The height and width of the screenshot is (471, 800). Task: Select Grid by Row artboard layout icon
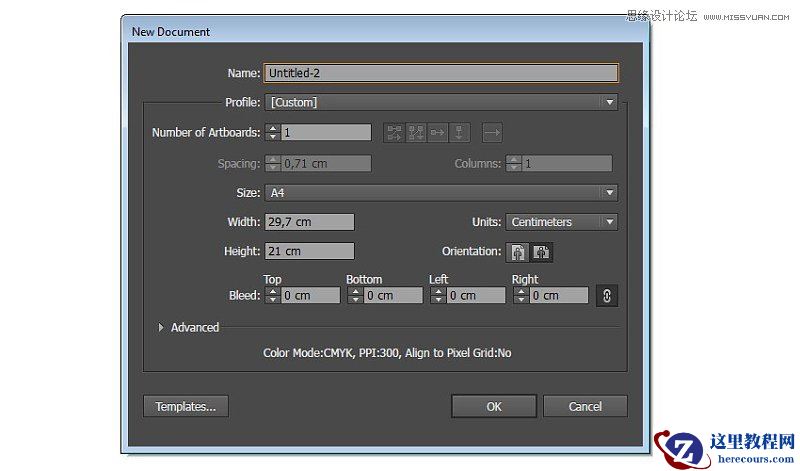point(393,132)
